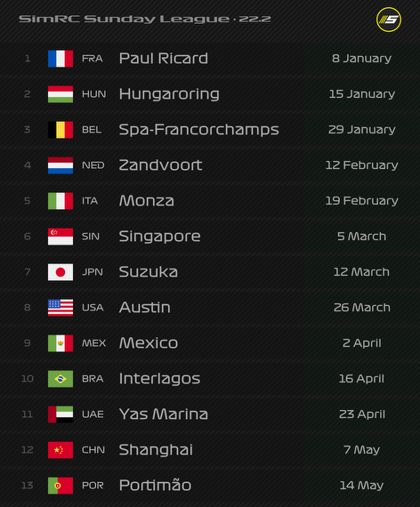Click the Netherlands flag icon
The width and height of the screenshot is (420, 507).
(61, 165)
